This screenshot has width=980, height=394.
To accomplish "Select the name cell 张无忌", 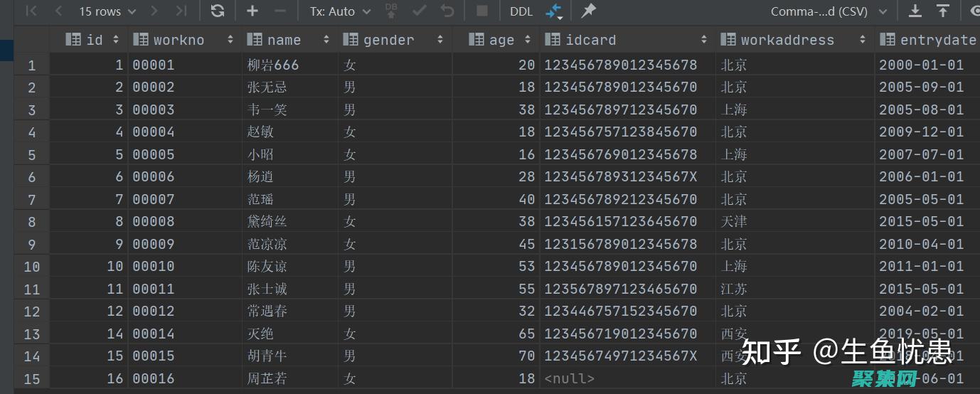I will 267,87.
